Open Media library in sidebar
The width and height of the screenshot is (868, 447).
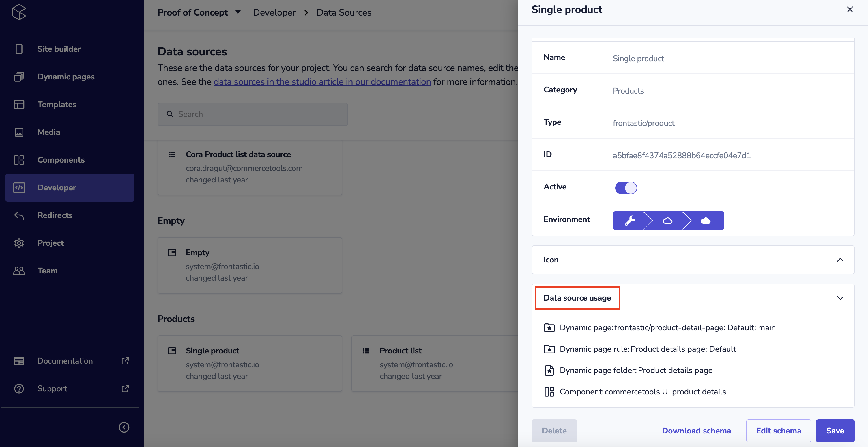coord(49,132)
